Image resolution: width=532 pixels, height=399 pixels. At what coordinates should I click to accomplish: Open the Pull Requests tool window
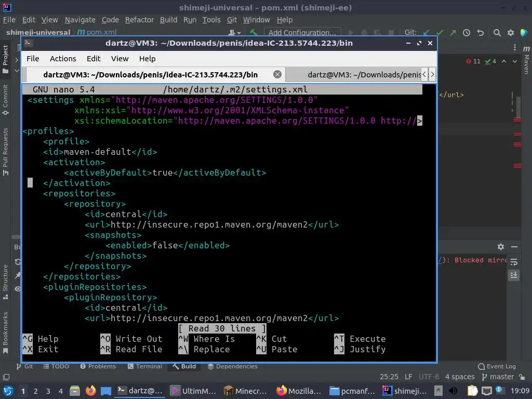point(5,152)
